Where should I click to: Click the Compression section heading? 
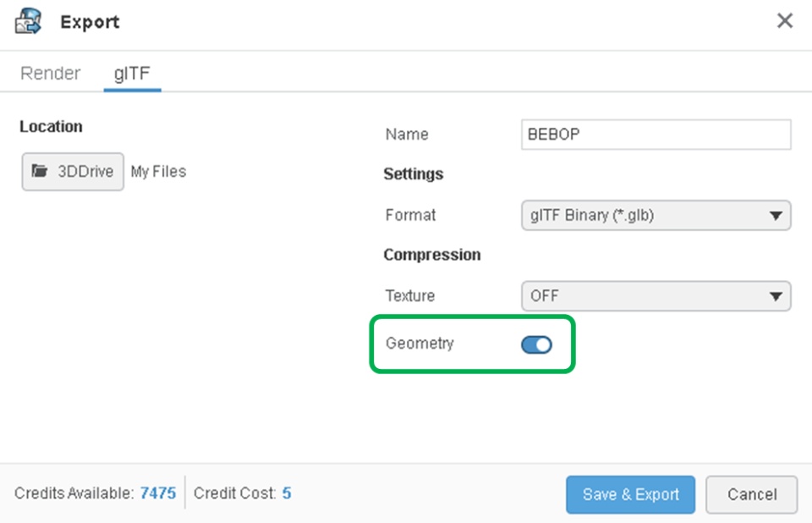tap(432, 255)
